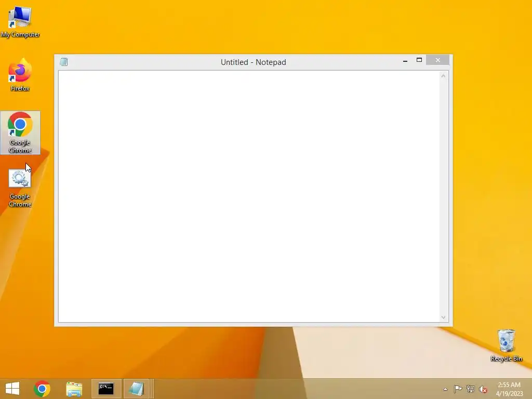This screenshot has width=532, height=399.
Task: Open the My Computer desktop icon
Action: pos(20,21)
